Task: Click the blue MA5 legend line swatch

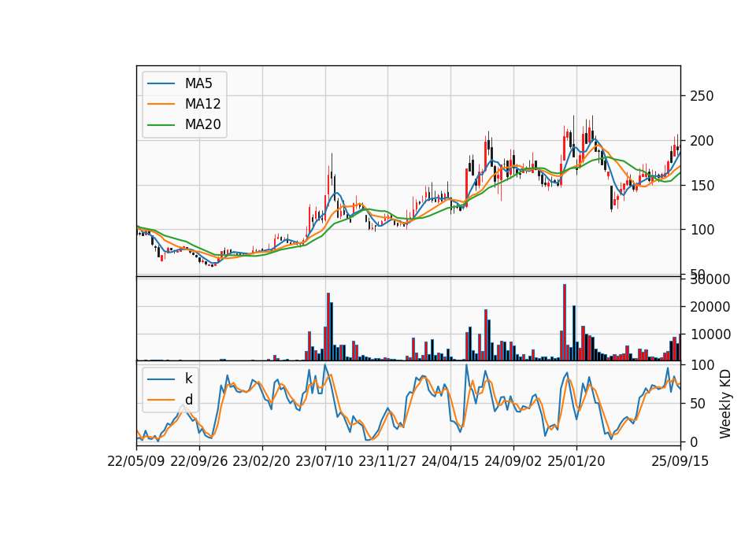Action: [161, 84]
